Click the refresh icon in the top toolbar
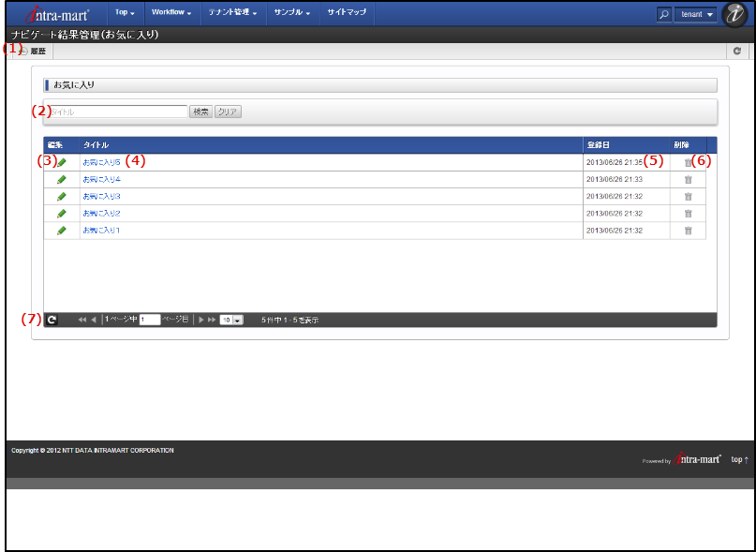Image resolution: width=756 pixels, height=552 pixels. tap(736, 51)
